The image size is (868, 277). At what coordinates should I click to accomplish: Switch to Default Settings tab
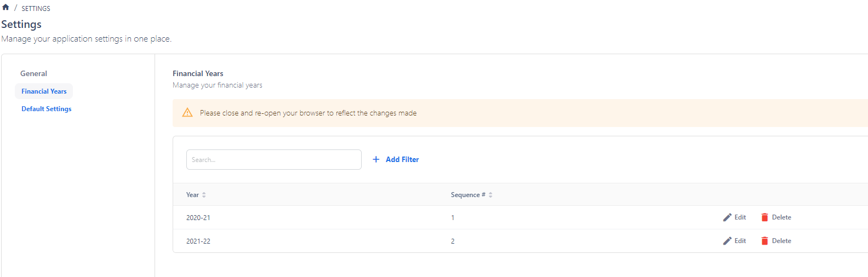(47, 109)
